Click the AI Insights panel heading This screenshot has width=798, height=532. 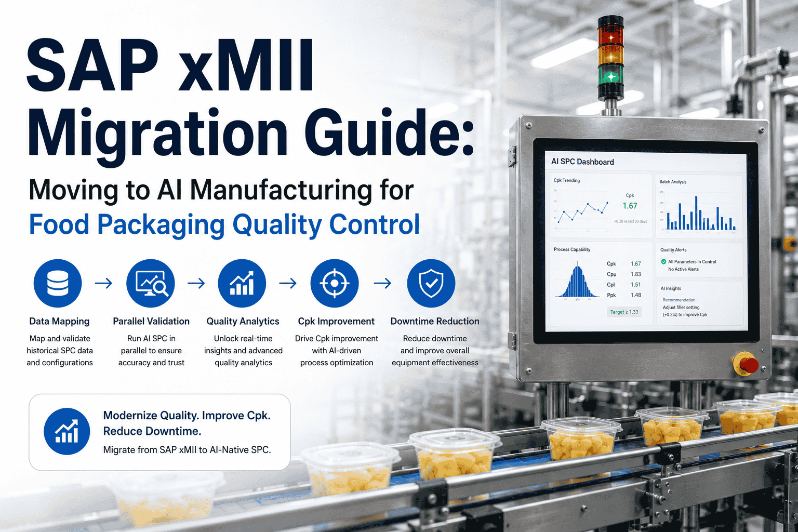(671, 288)
